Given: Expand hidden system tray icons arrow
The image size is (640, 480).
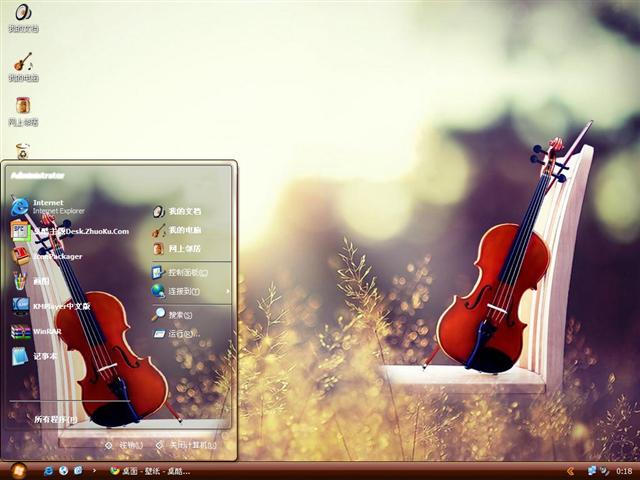Looking at the screenshot, I should [x=570, y=471].
